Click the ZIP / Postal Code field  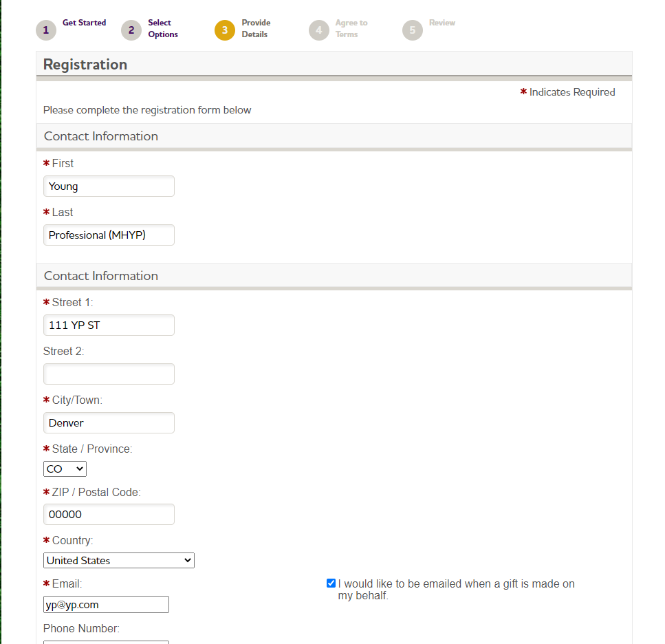click(109, 514)
